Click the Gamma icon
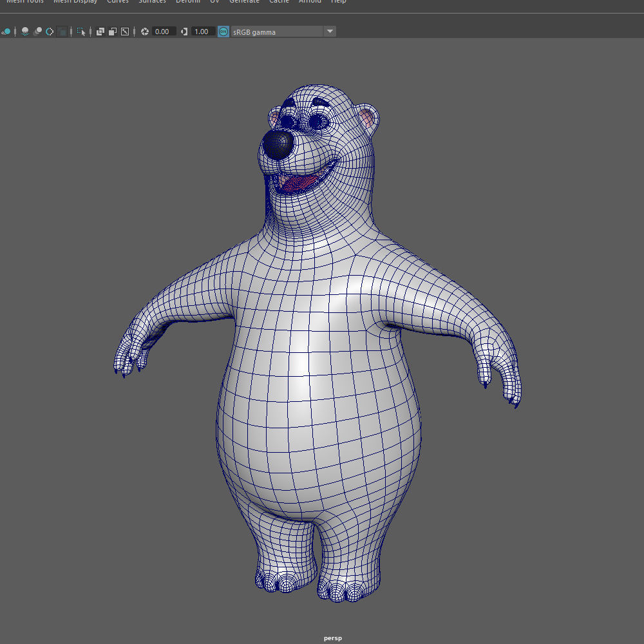 point(184,32)
